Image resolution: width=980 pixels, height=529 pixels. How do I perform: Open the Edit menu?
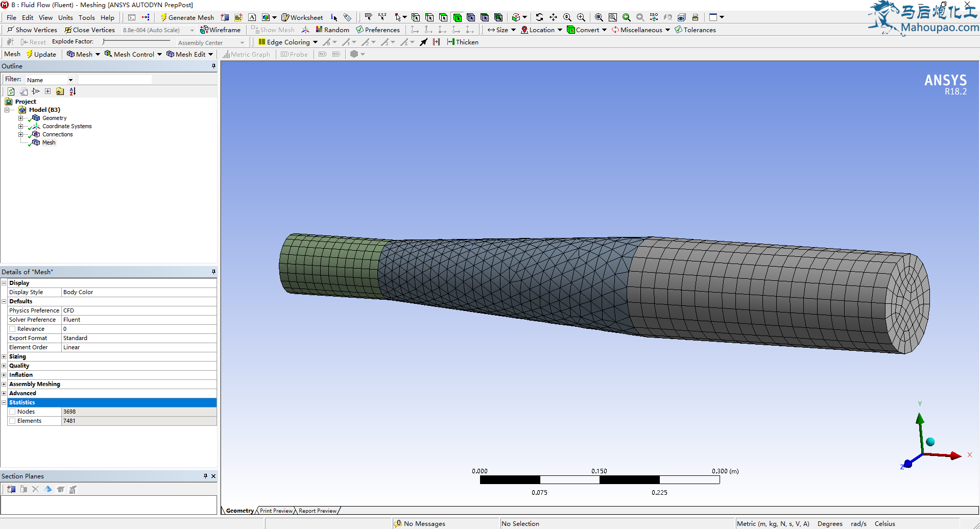coord(28,17)
